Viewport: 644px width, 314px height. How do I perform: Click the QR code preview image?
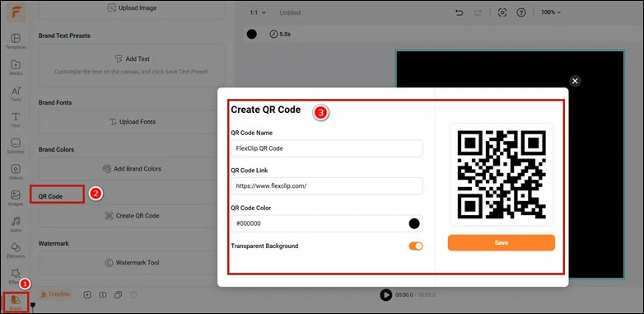502,175
